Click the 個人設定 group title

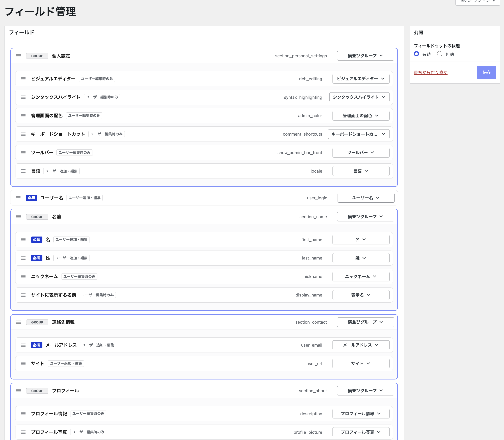61,56
